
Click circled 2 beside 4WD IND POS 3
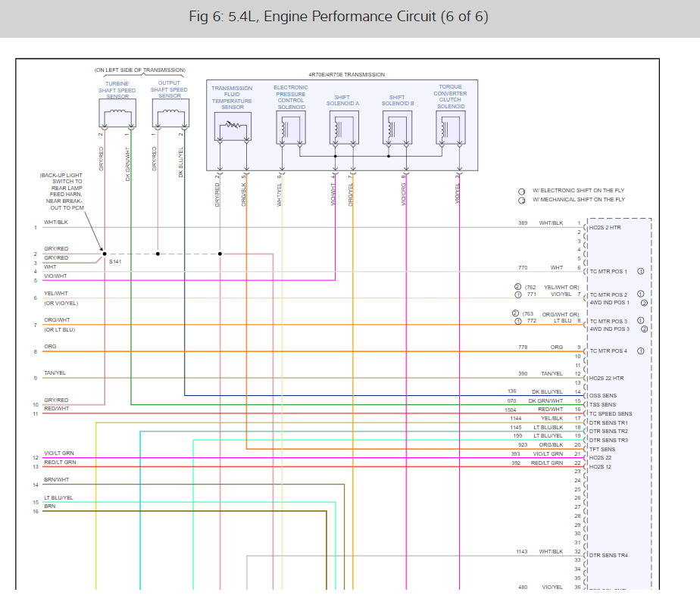point(644,329)
